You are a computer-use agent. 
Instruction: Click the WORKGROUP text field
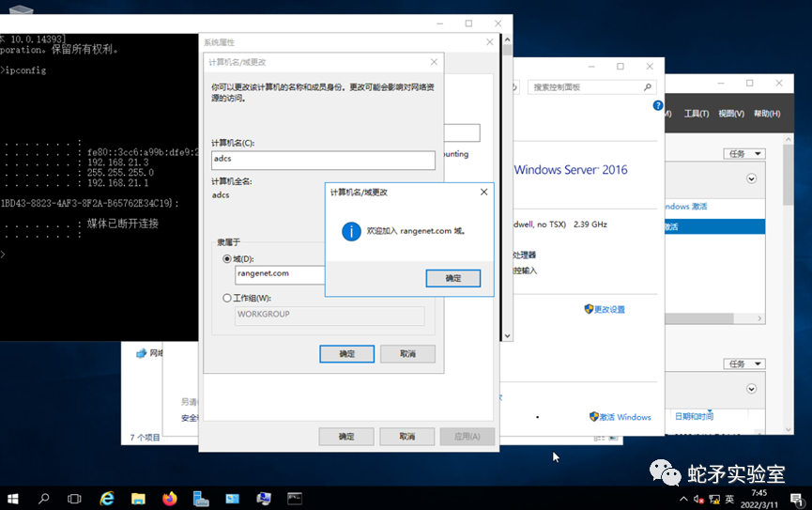tap(329, 316)
